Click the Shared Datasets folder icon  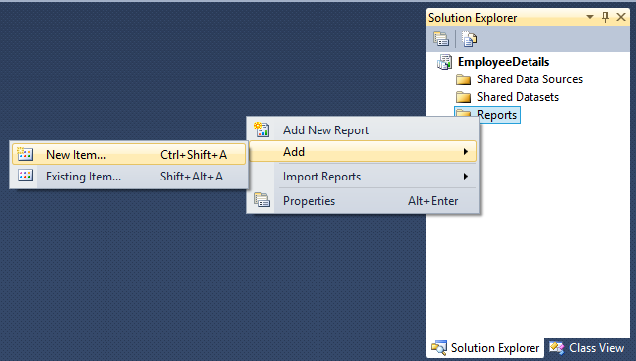(463, 97)
